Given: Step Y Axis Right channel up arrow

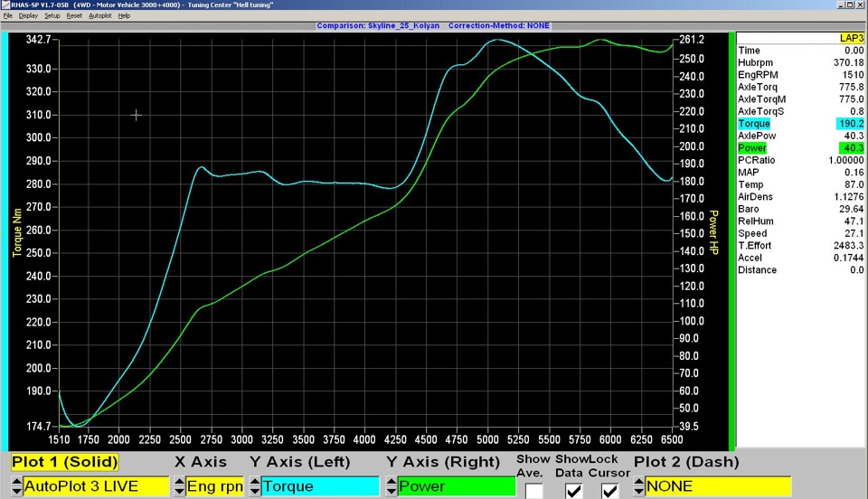Looking at the screenshot, I should click(x=392, y=481).
